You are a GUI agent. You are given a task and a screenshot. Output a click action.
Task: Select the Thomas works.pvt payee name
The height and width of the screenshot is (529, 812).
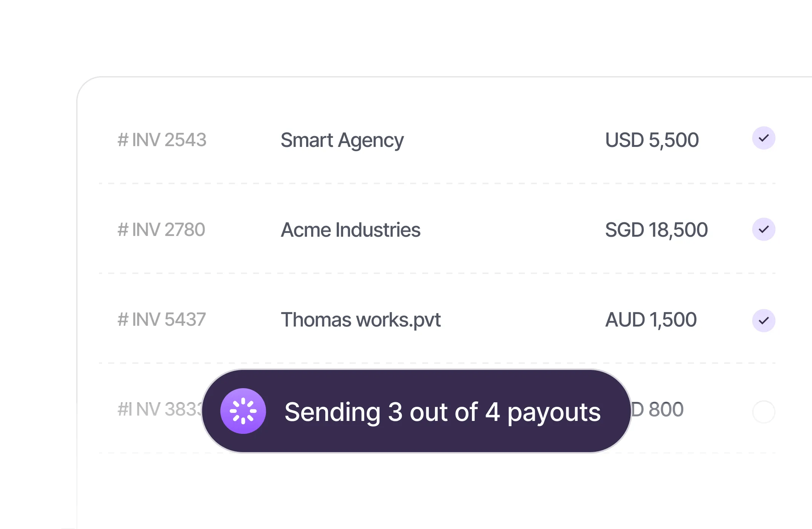coord(360,320)
